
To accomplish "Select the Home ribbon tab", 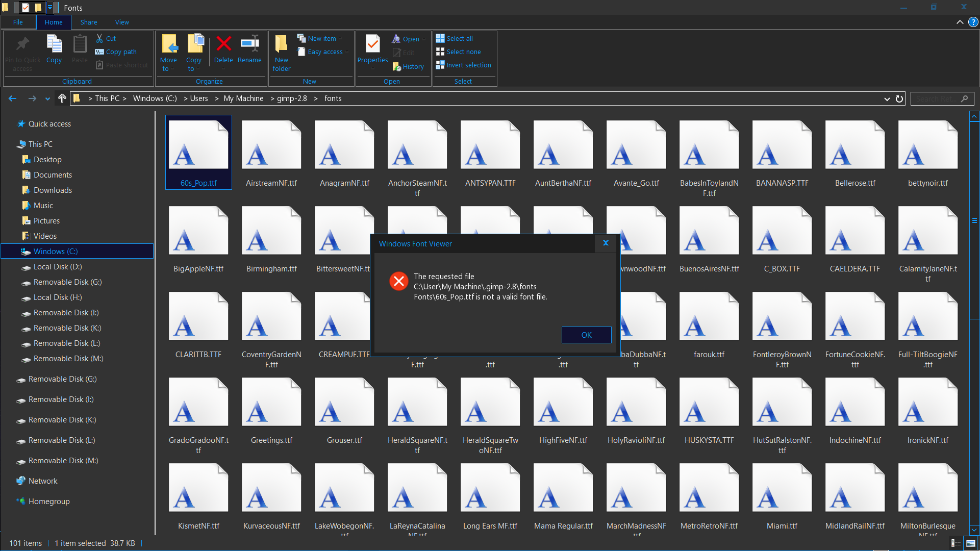I will [54, 22].
